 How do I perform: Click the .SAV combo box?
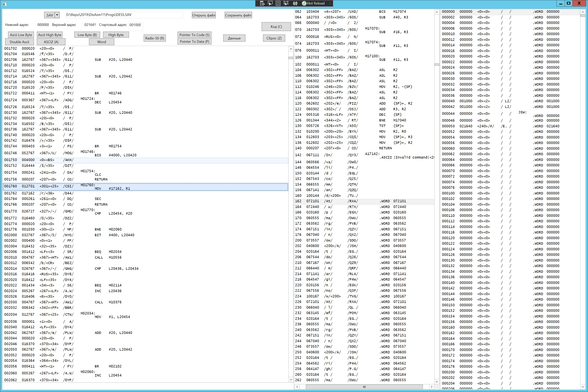[49, 15]
